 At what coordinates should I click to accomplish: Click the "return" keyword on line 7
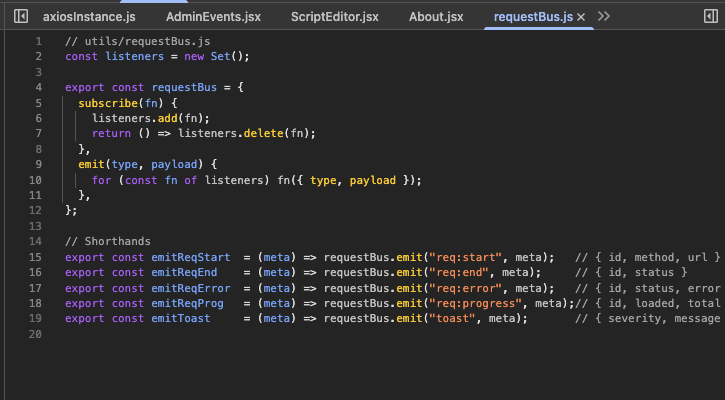click(111, 134)
